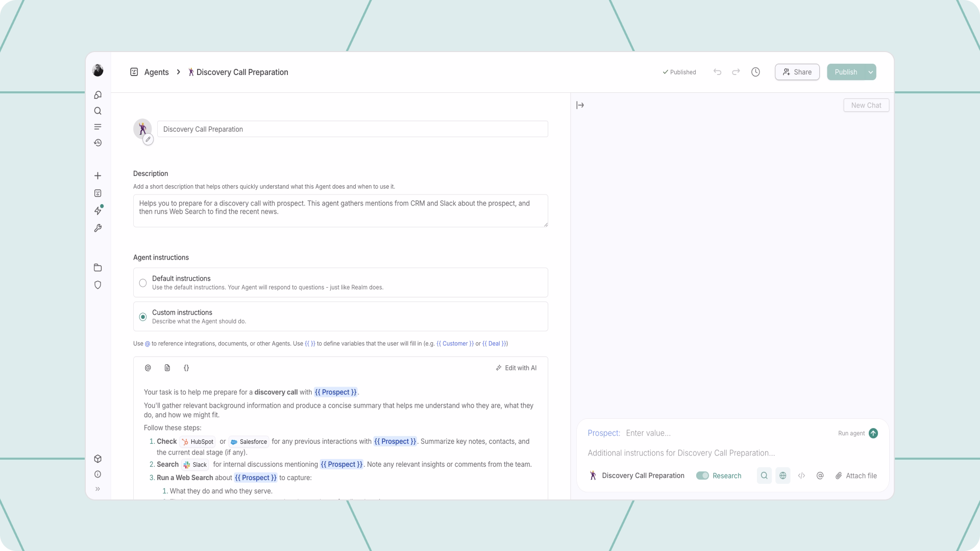The width and height of the screenshot is (980, 551).
Task: Select Default instructions radio button
Action: point(143,283)
